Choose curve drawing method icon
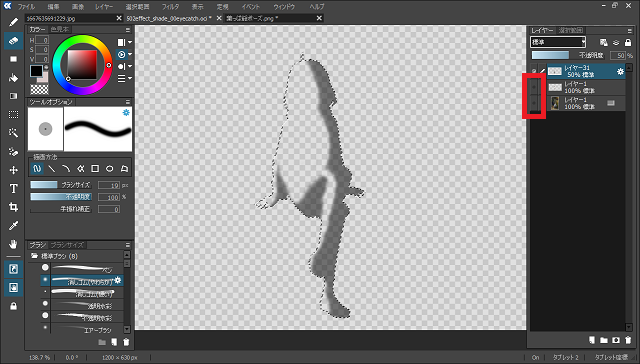Screen dimensions: 640x364 point(66,168)
